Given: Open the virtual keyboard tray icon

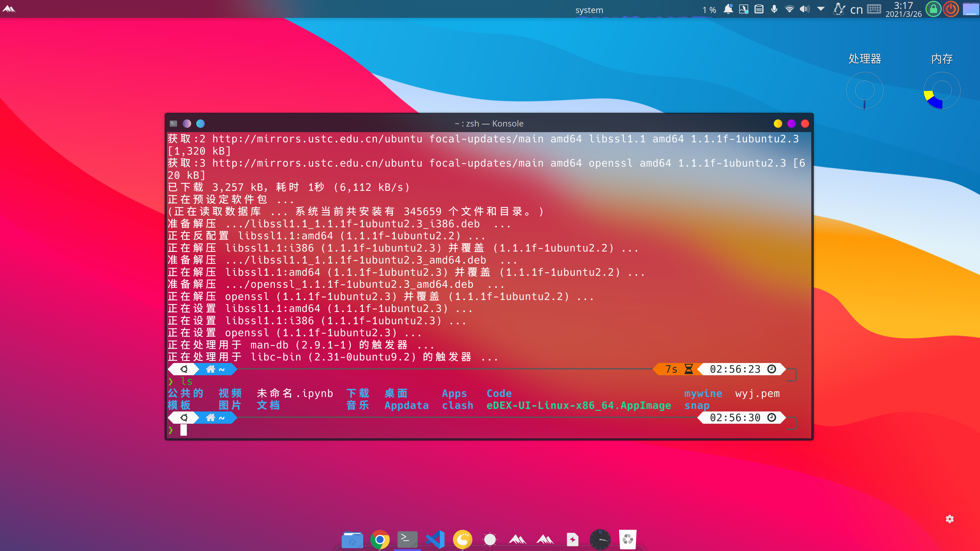Looking at the screenshot, I should coord(874,9).
